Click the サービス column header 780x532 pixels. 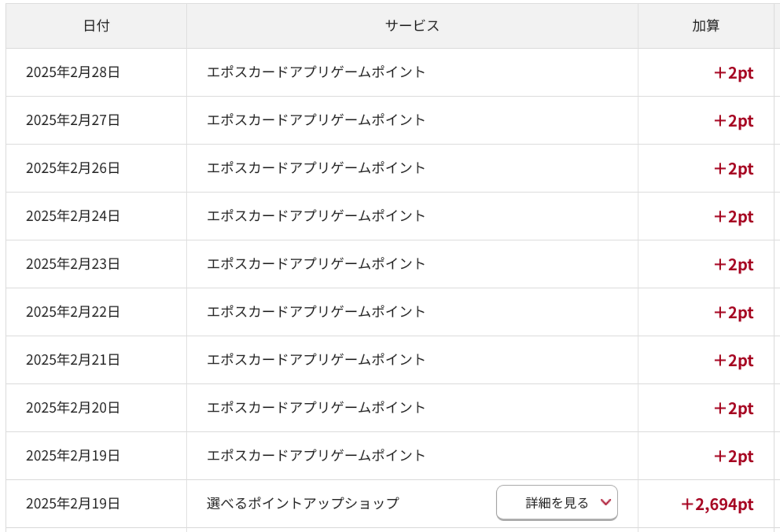(412, 26)
